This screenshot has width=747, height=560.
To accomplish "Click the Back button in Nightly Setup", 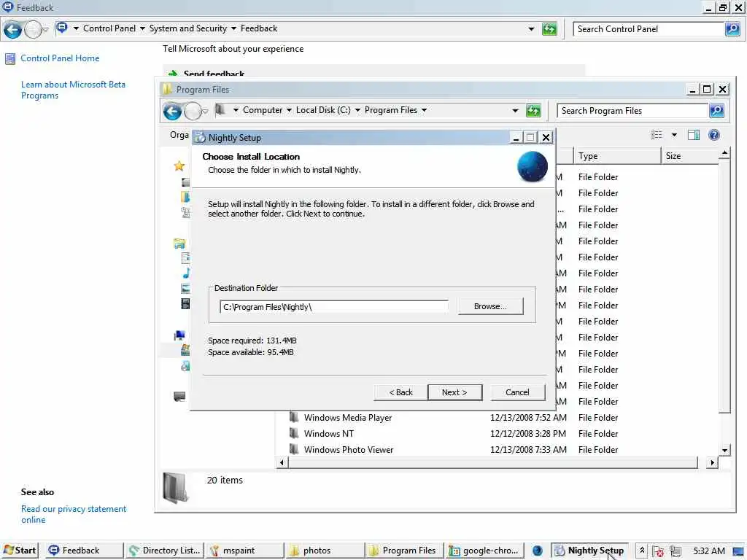I will coord(400,392).
